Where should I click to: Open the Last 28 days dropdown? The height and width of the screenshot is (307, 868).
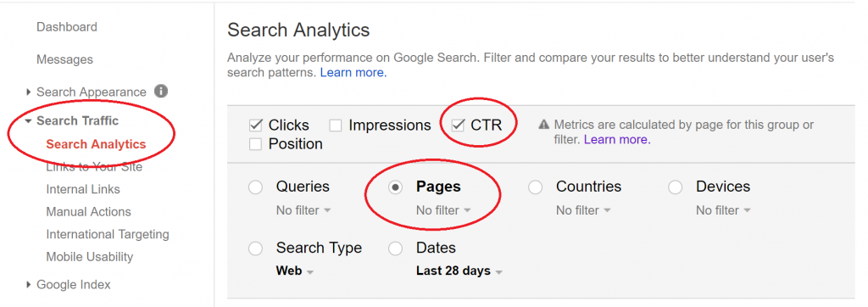[459, 271]
